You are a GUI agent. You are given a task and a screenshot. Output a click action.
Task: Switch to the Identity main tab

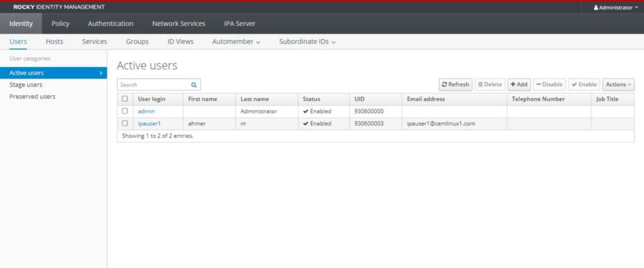coord(21,23)
